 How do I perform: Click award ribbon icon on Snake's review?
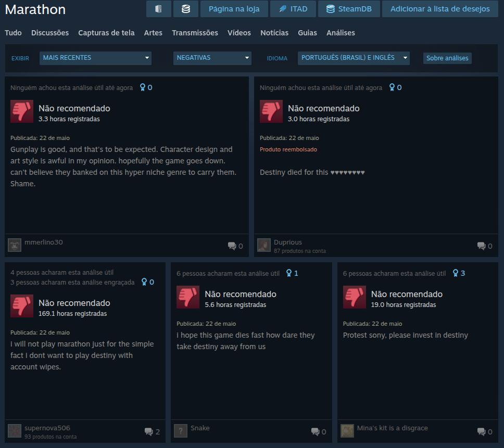point(289,273)
